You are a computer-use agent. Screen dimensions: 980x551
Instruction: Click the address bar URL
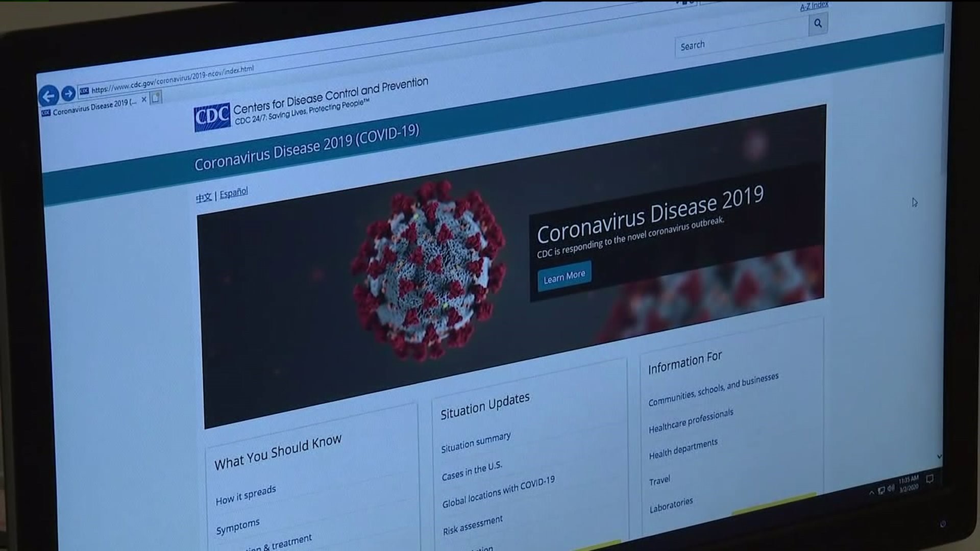coord(173,80)
